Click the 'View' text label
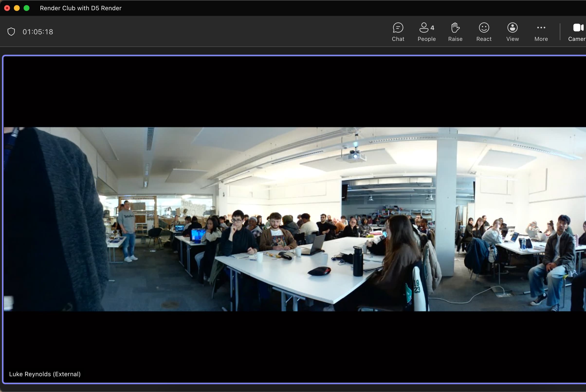This screenshot has height=392, width=586. point(512,39)
